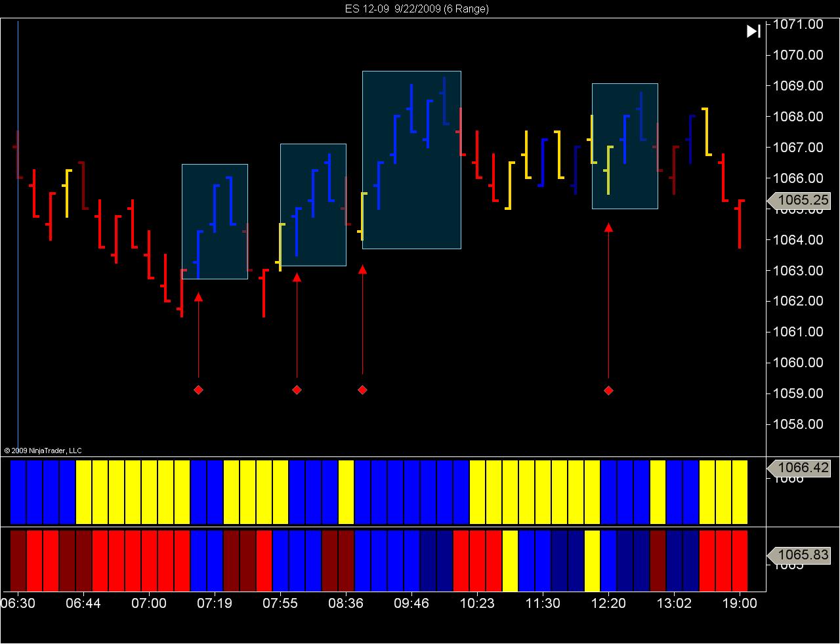840x644 pixels.
Task: Click the 1058.00 price axis label
Action: (798, 424)
